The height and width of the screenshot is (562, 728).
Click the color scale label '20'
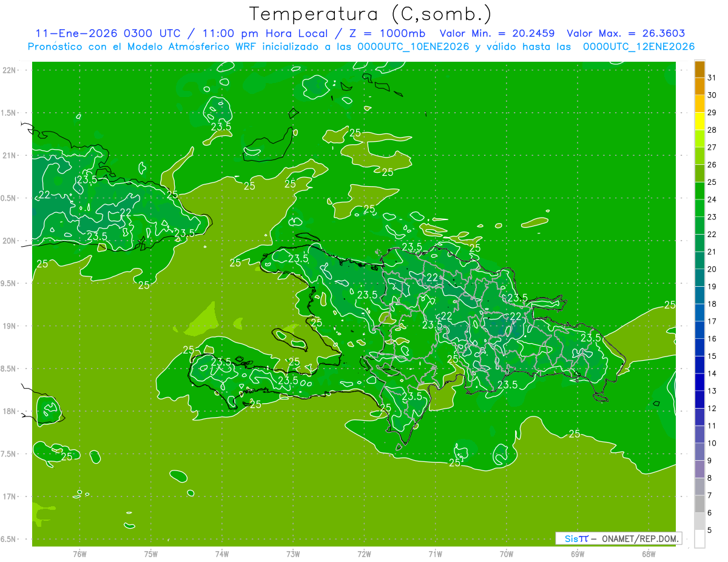(712, 269)
